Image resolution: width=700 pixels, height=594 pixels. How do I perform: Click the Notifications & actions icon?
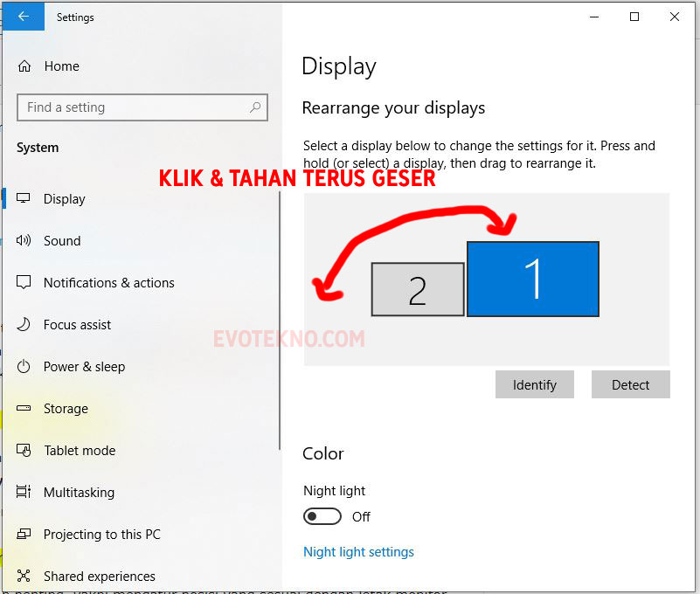[x=24, y=282]
